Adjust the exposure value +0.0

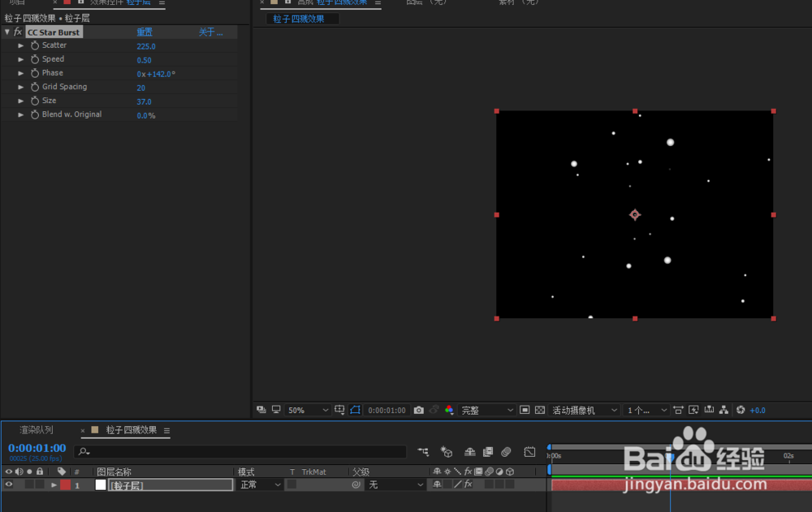[x=758, y=410]
